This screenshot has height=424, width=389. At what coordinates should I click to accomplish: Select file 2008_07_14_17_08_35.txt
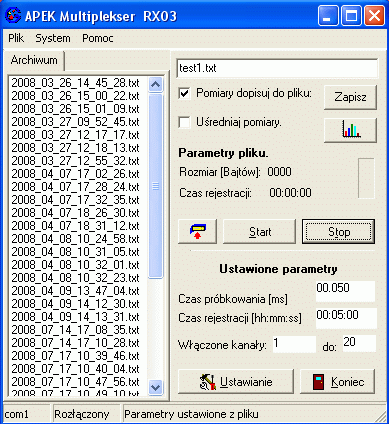[75, 330]
